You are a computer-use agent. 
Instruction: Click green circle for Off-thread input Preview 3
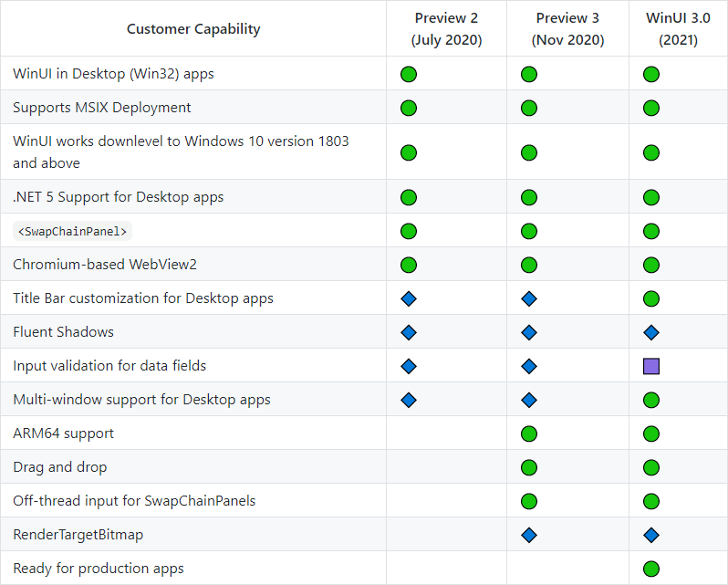[529, 501]
